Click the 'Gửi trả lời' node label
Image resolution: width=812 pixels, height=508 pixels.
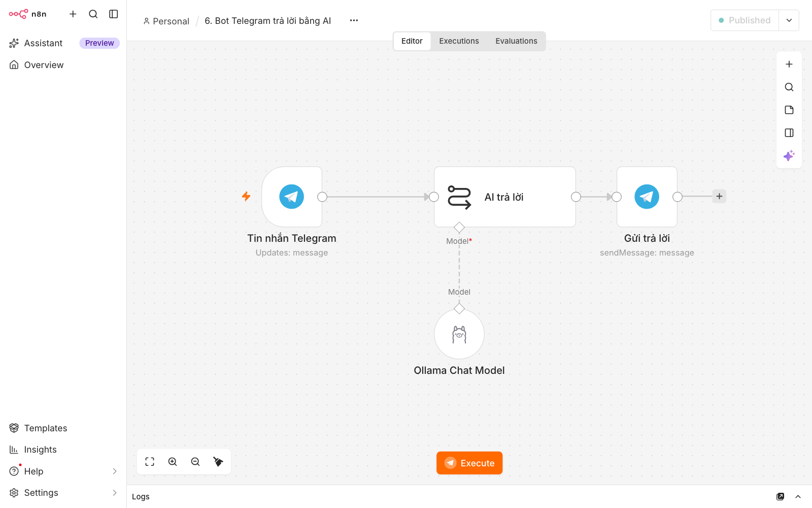(x=647, y=238)
